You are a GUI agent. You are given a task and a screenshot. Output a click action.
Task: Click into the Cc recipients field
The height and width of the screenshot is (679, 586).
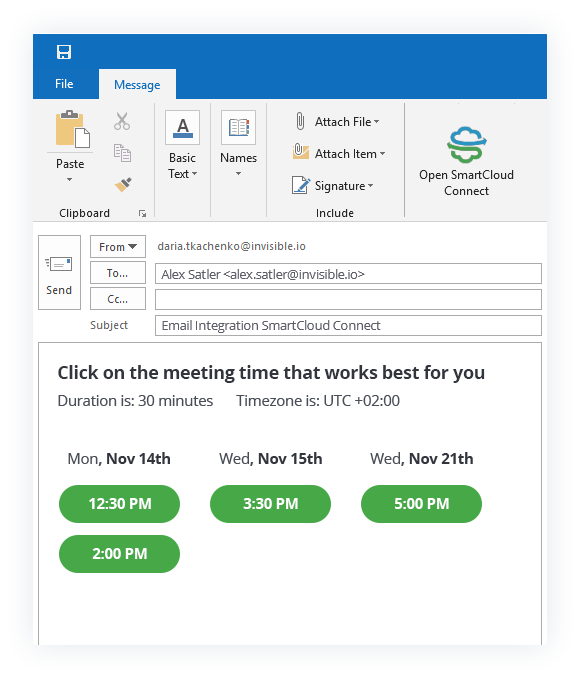click(x=348, y=300)
